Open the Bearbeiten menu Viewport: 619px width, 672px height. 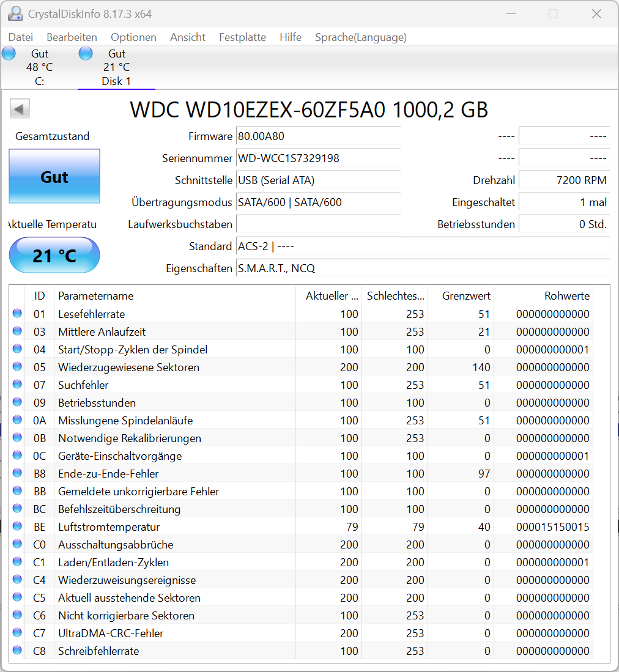click(x=72, y=37)
